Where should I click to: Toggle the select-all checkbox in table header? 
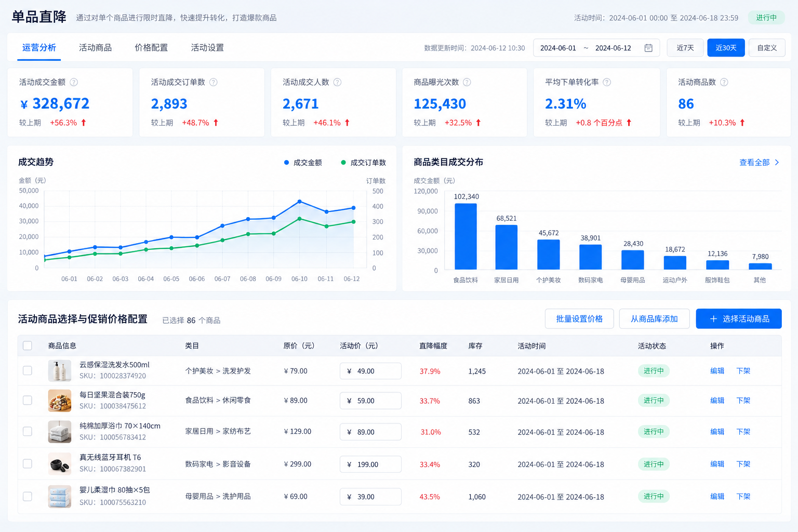(28, 345)
